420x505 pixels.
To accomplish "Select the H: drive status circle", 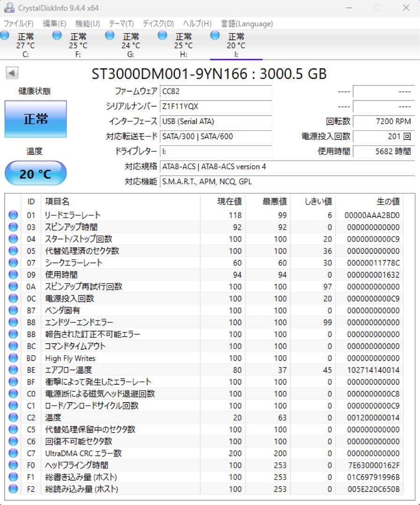I will coord(162,36).
